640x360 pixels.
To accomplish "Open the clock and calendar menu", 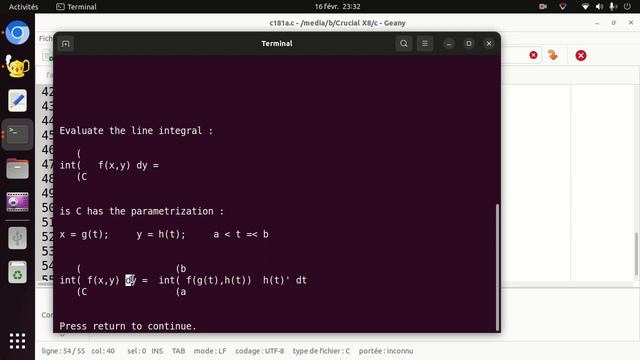I will pyautogui.click(x=337, y=7).
